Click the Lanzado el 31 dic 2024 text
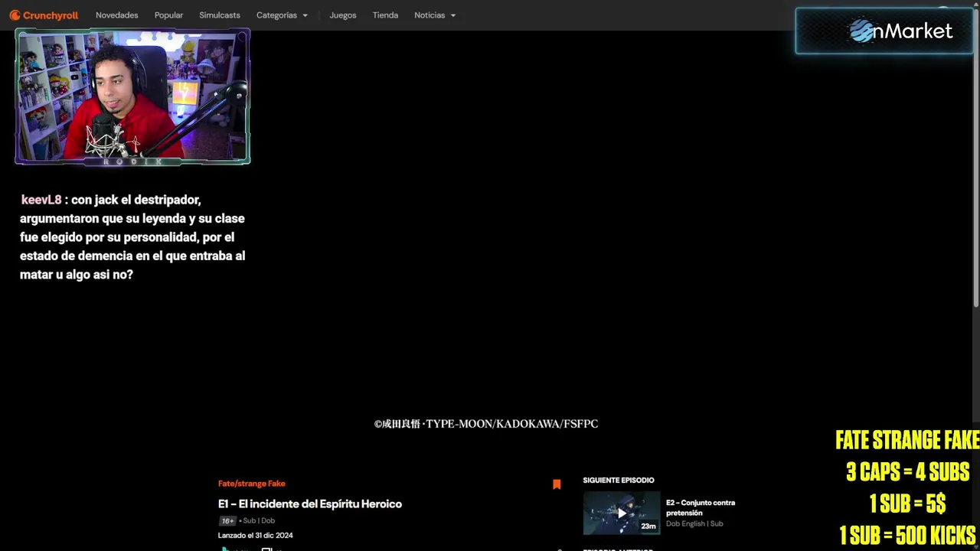 tap(256, 536)
